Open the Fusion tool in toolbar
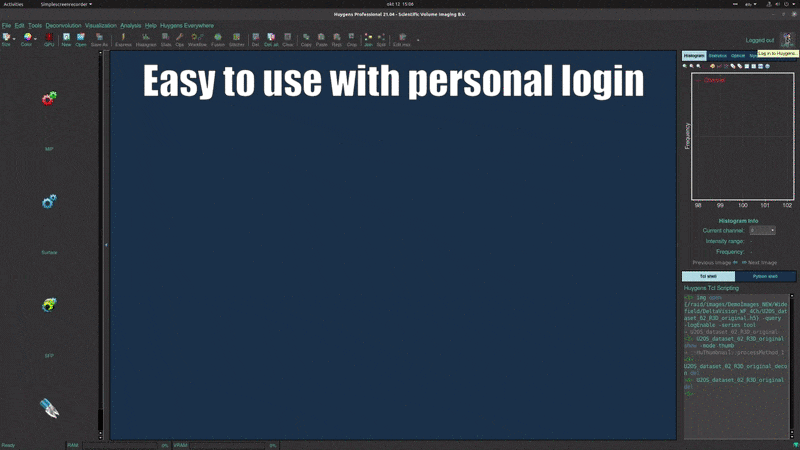The image size is (800, 450). [x=218, y=39]
